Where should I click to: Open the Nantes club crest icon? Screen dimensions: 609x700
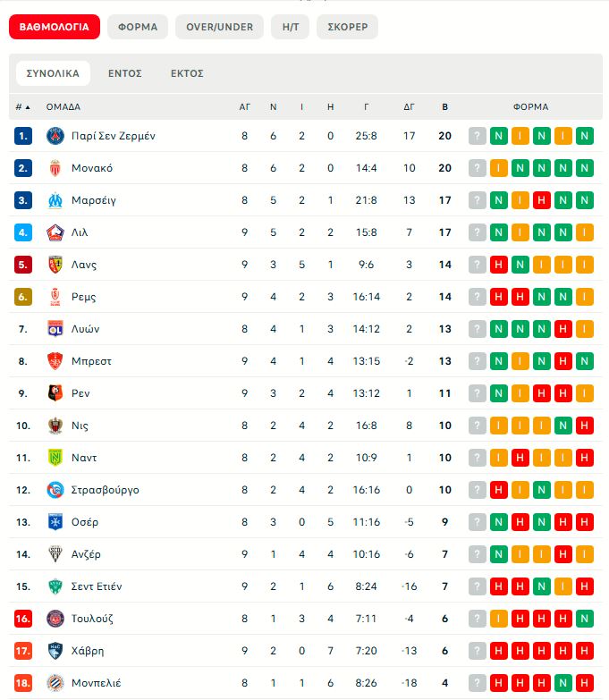[x=55, y=458]
